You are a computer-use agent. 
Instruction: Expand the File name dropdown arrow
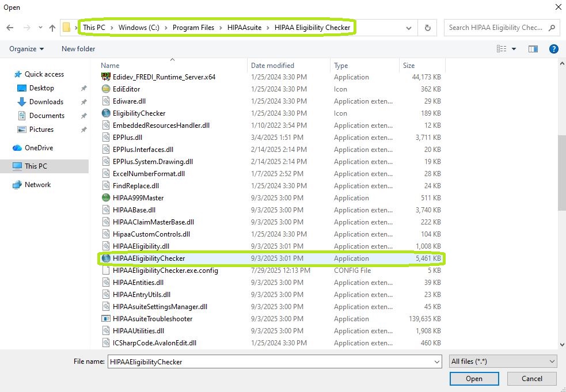(x=437, y=361)
